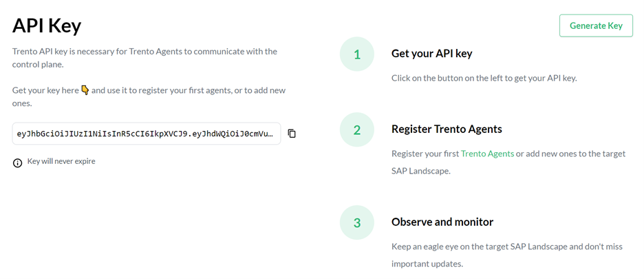Viewport: 644px width, 279px height.
Task: Click the 'Key will never expire' text
Action: tap(61, 162)
